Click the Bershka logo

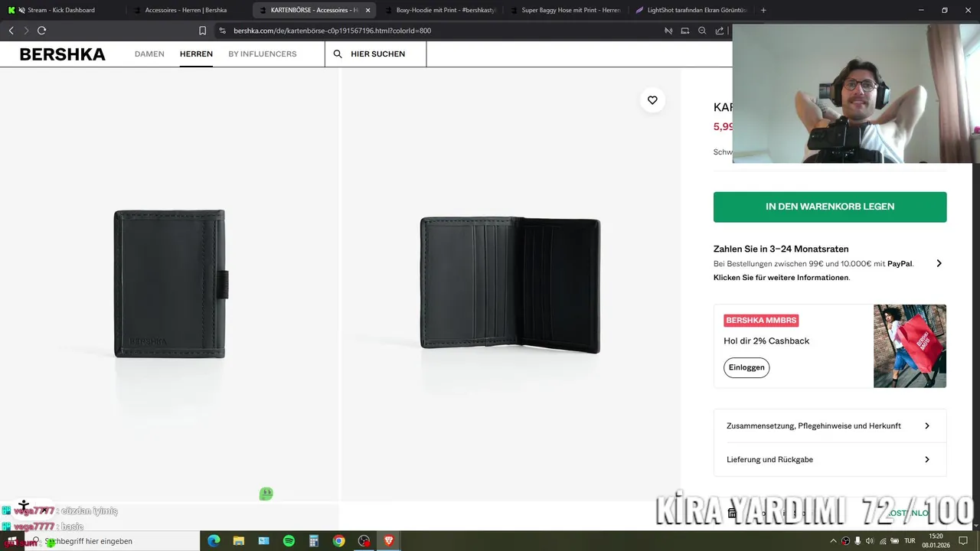coord(63,54)
